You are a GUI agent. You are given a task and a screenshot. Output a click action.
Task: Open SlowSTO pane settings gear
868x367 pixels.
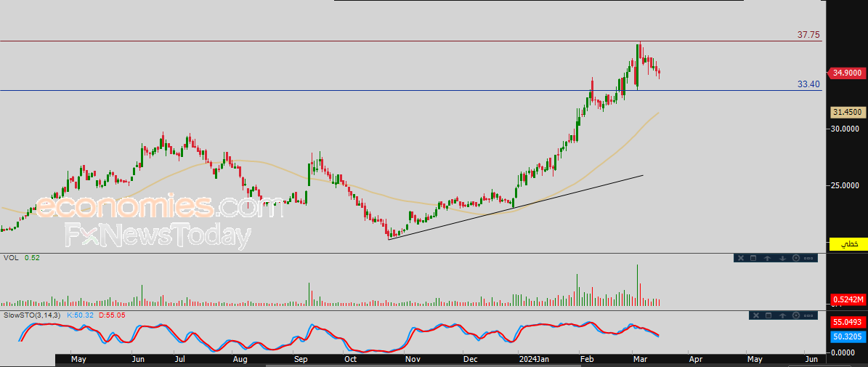pyautogui.click(x=796, y=315)
